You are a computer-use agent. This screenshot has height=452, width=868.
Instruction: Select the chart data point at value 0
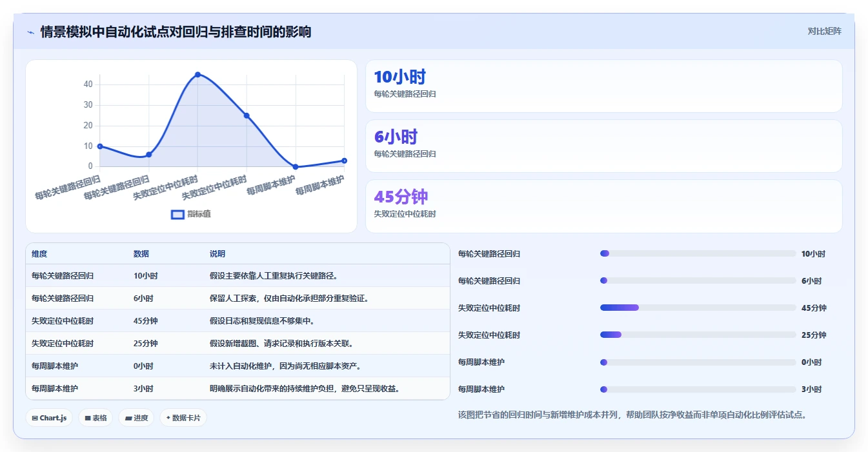(296, 167)
